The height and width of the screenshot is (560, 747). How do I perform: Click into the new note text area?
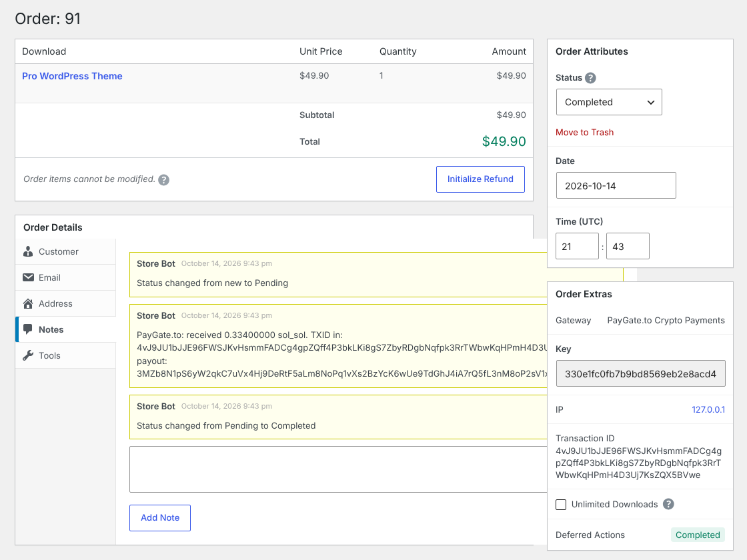tap(338, 469)
